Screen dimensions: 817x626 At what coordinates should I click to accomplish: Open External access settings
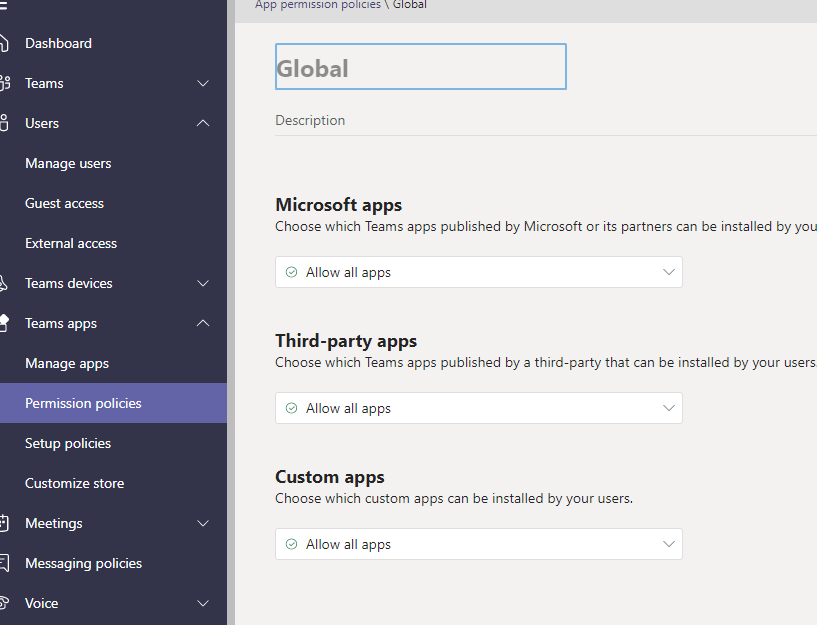pyautogui.click(x=71, y=243)
